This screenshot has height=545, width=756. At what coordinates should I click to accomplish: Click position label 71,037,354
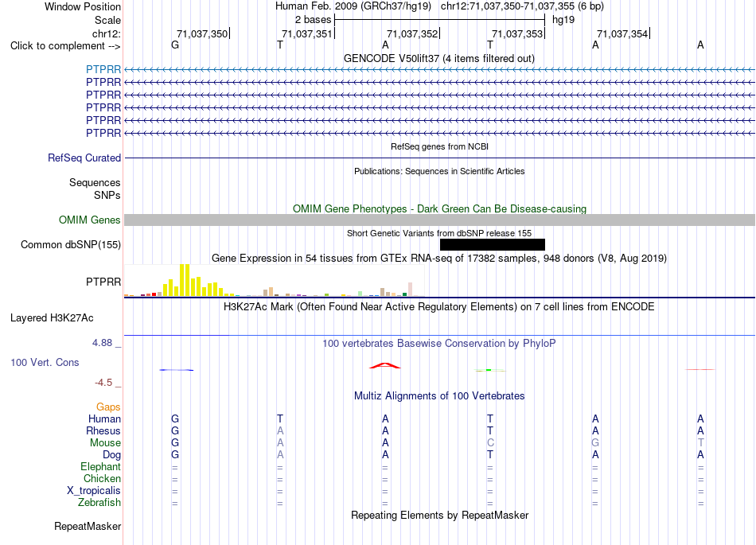[622, 33]
